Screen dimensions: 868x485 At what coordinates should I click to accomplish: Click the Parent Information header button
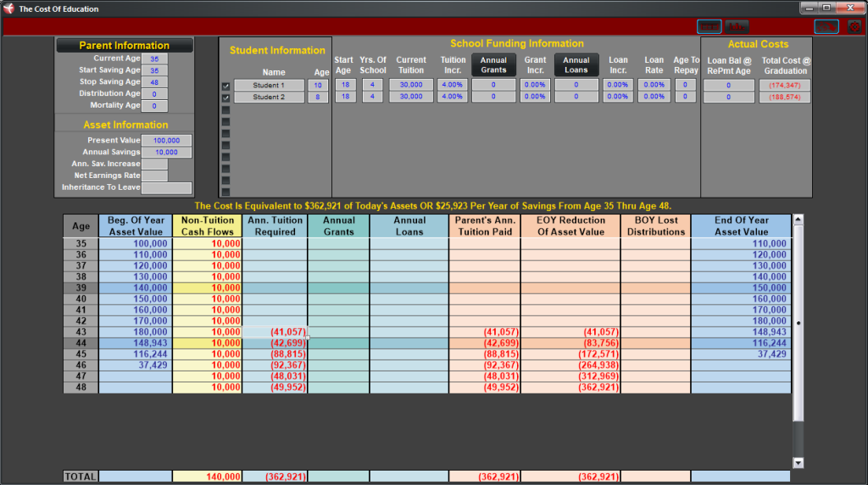coord(125,46)
